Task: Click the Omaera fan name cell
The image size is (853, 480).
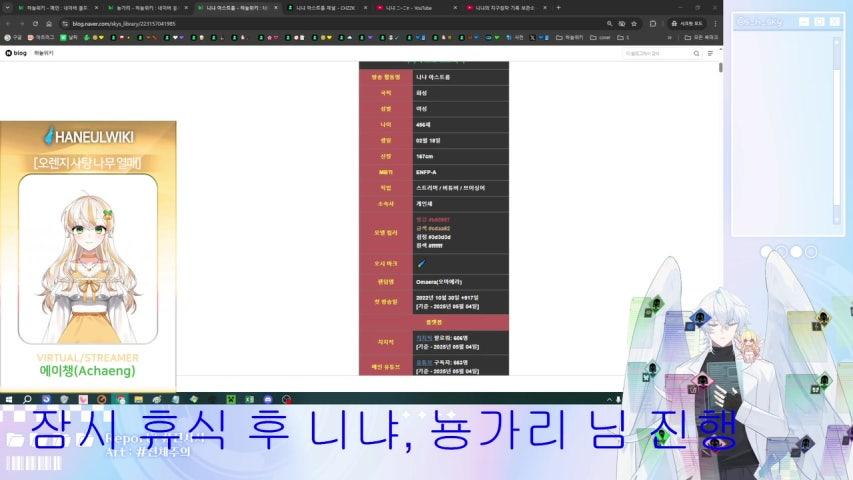Action: [x=461, y=282]
